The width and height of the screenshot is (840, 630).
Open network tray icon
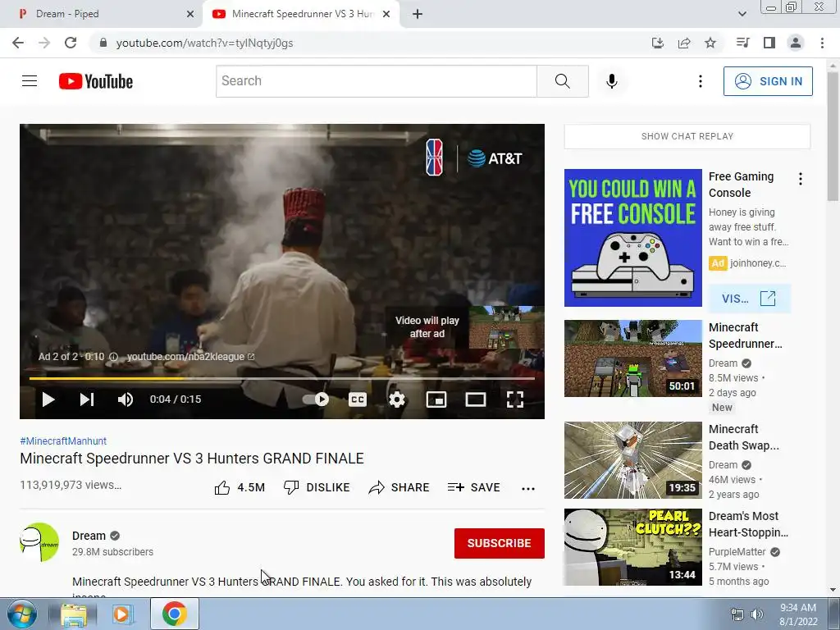[737, 614]
